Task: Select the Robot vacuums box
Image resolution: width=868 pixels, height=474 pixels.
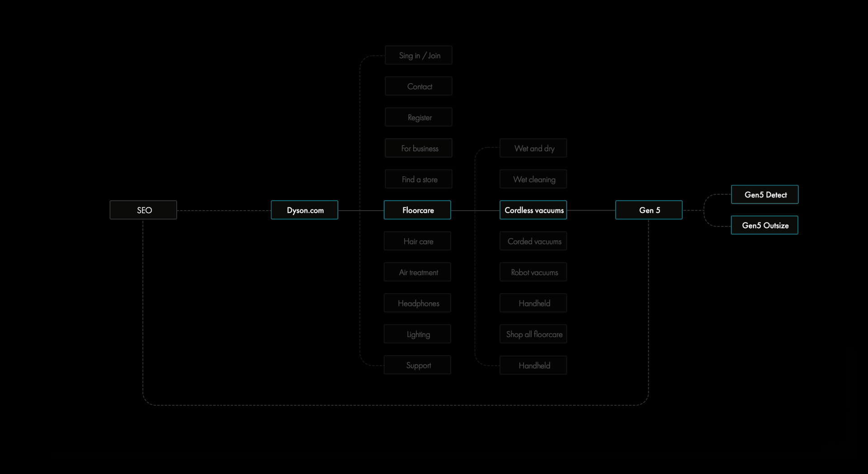Action: coord(533,272)
